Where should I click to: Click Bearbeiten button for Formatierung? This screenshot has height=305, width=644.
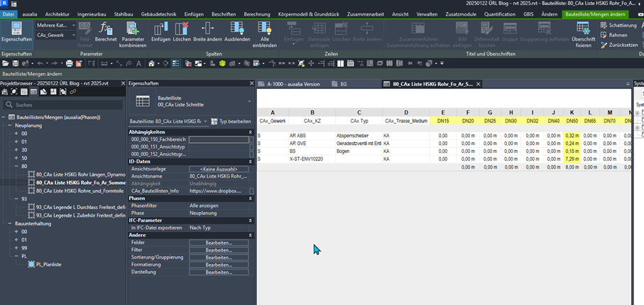(219, 264)
